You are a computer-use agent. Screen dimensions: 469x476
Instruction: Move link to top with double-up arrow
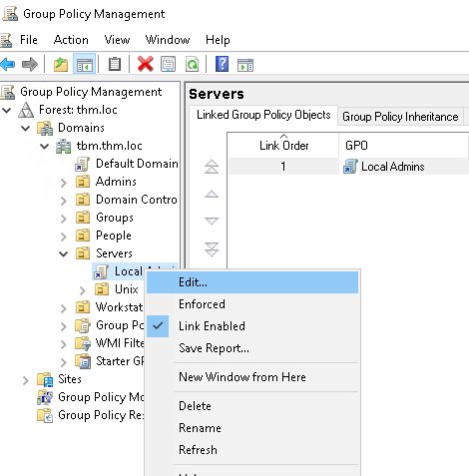pos(212,167)
